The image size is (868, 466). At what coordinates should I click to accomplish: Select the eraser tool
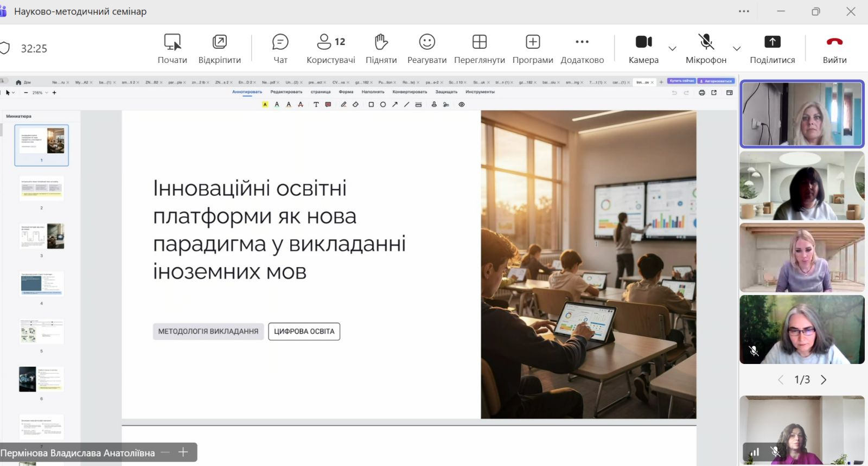click(x=355, y=105)
